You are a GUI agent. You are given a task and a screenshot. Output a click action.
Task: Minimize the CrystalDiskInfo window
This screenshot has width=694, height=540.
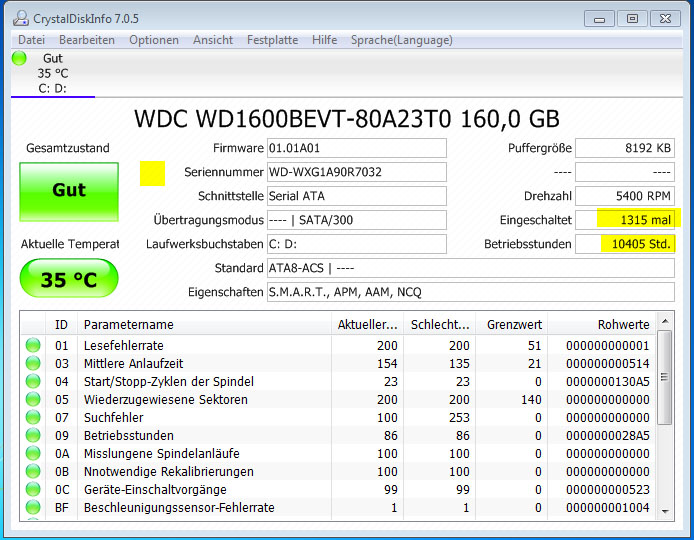(x=599, y=19)
